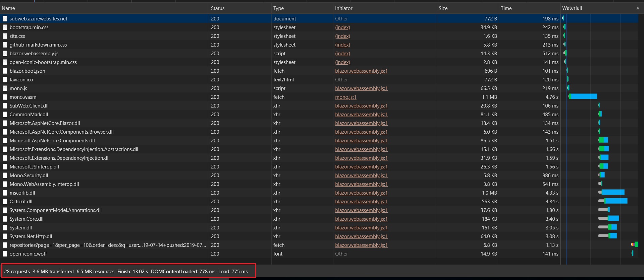Screen dimensions: 644x280
Task: Click the file icon beside System.dll
Action: point(5,228)
